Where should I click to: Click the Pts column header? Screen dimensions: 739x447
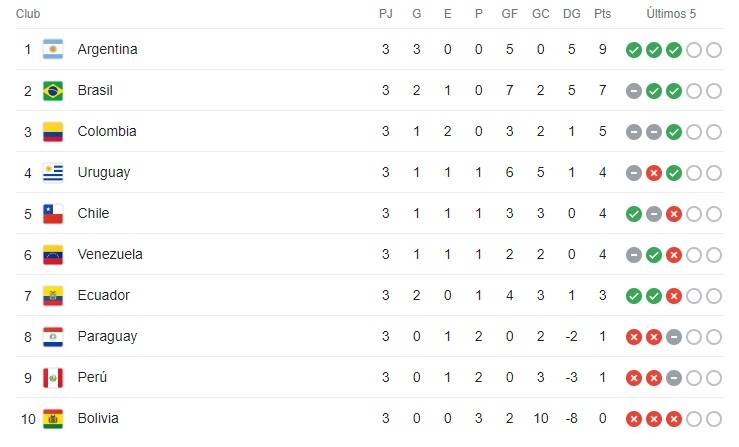[x=602, y=14]
